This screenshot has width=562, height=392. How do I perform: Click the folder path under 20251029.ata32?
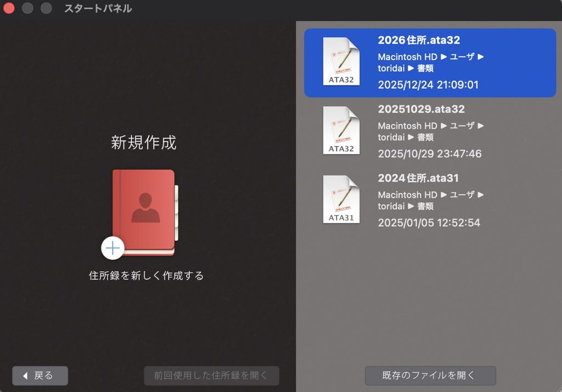point(431,131)
